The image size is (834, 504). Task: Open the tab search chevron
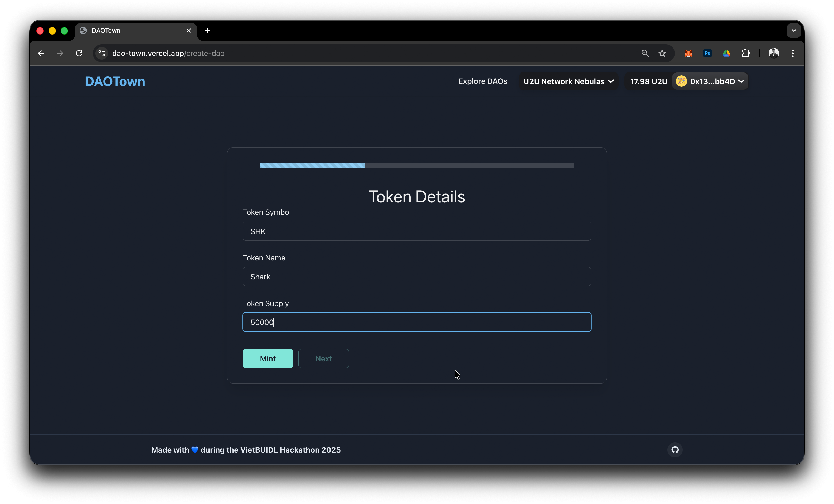click(x=793, y=31)
